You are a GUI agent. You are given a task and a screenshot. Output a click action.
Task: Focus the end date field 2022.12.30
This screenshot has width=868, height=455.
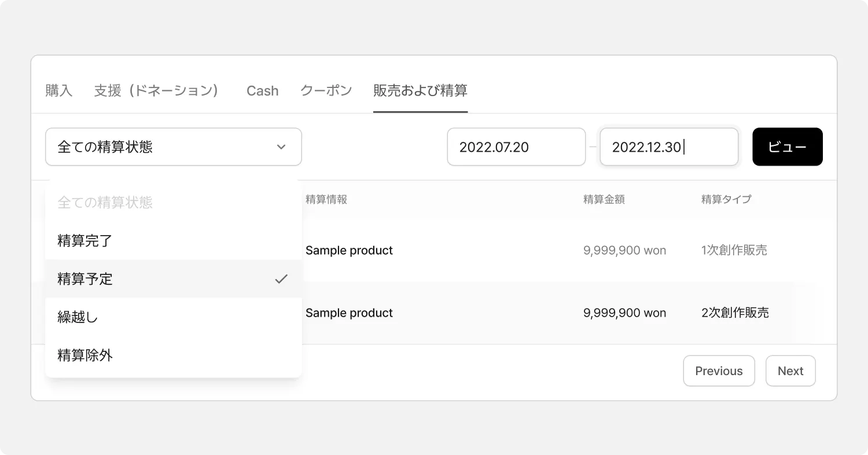[x=668, y=147]
